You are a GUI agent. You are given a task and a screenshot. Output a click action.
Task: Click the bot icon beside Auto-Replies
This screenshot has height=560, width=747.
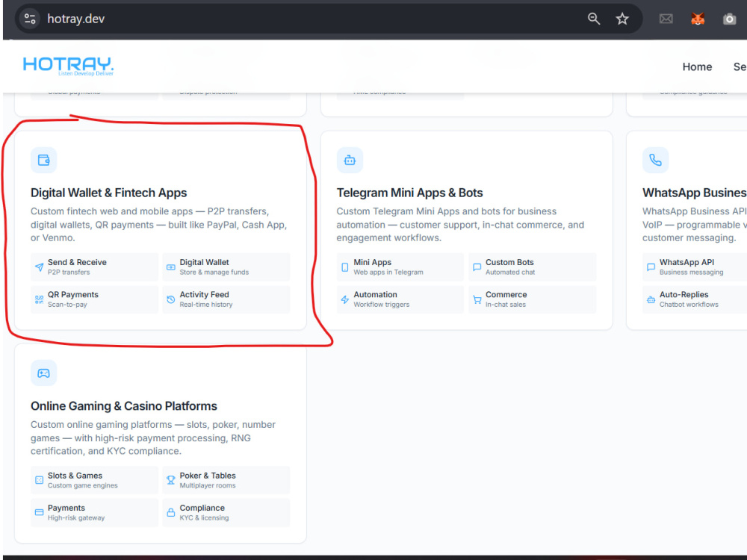(x=651, y=299)
